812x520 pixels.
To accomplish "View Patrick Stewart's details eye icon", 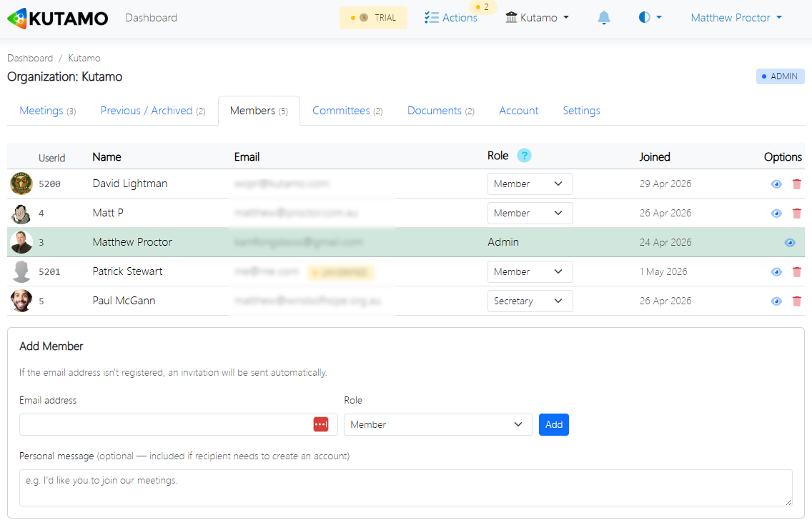I will tap(776, 272).
